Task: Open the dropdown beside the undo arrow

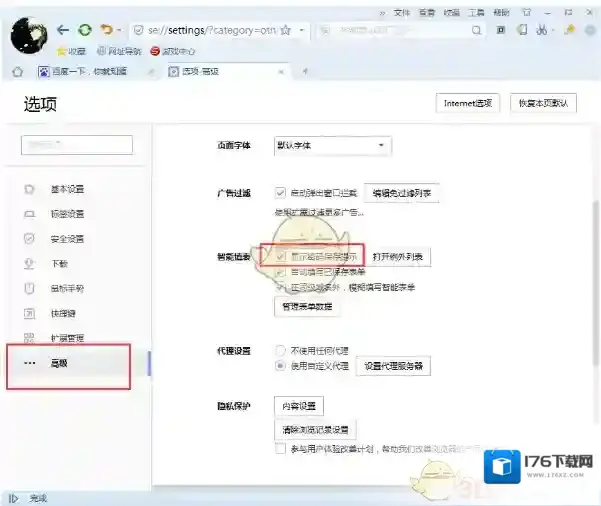Action: coord(119,30)
